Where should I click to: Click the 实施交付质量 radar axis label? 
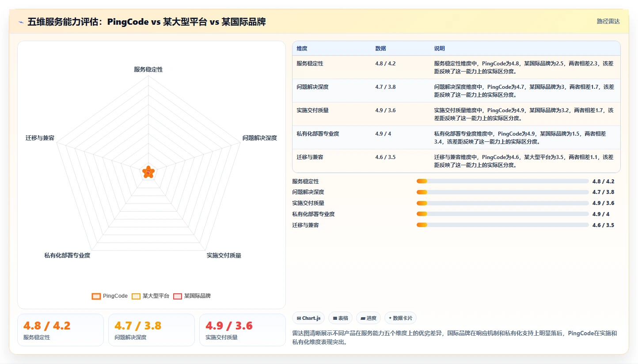pyautogui.click(x=224, y=255)
